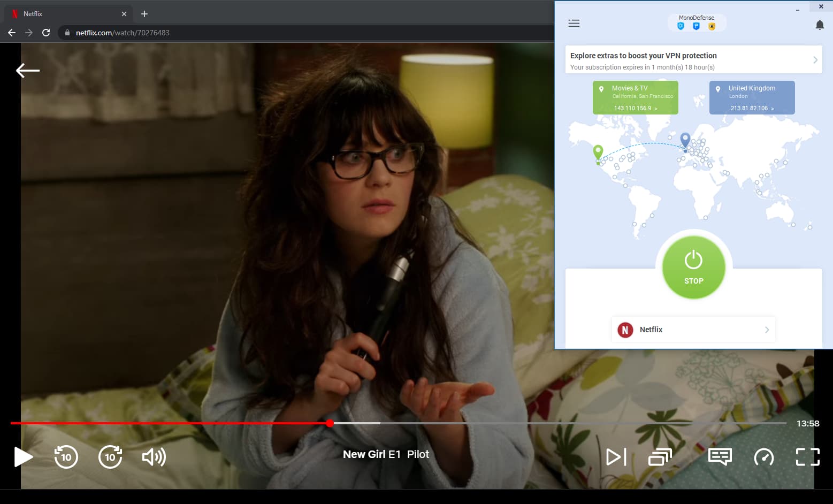
Task: Click the browser address bar
Action: pyautogui.click(x=214, y=33)
